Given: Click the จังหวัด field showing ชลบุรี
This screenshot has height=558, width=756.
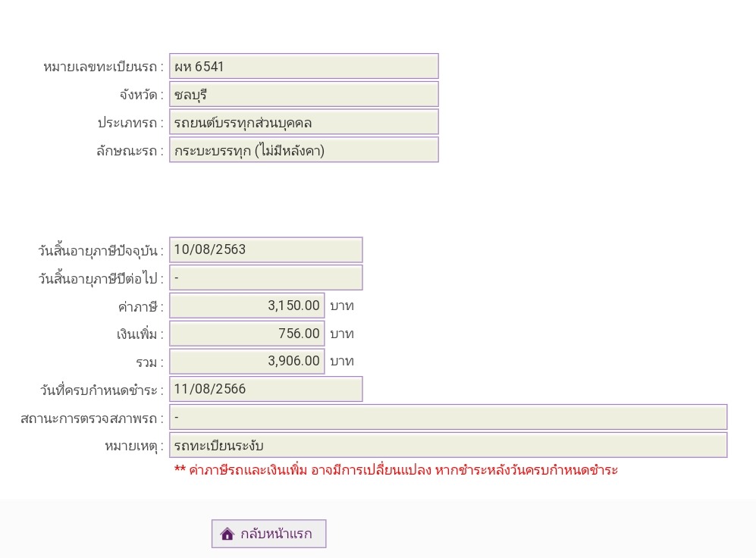Looking at the screenshot, I should tap(304, 94).
